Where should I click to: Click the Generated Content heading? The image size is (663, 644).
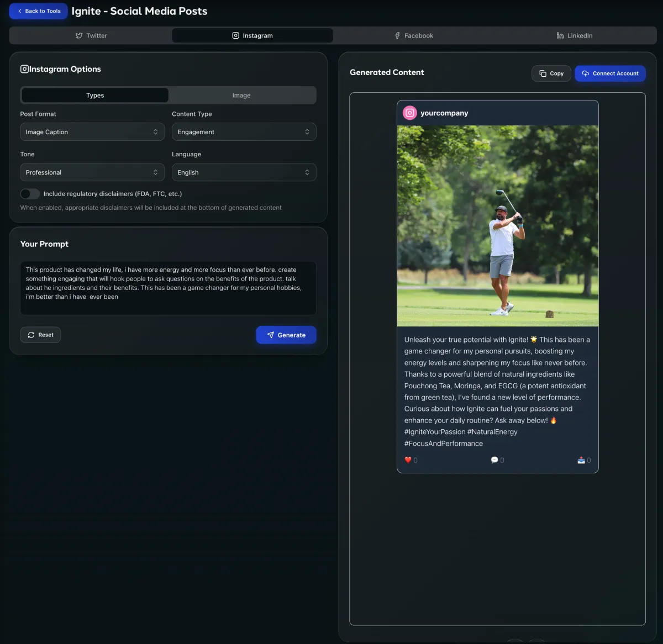point(387,72)
